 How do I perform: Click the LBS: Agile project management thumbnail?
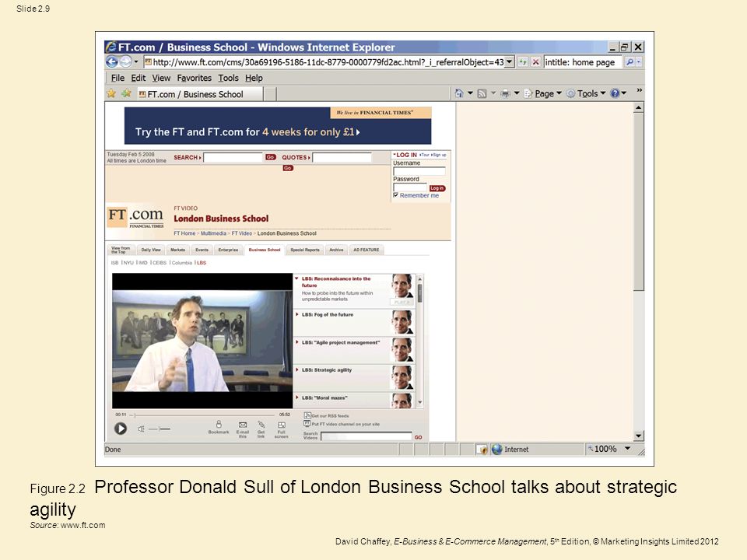tap(402, 350)
